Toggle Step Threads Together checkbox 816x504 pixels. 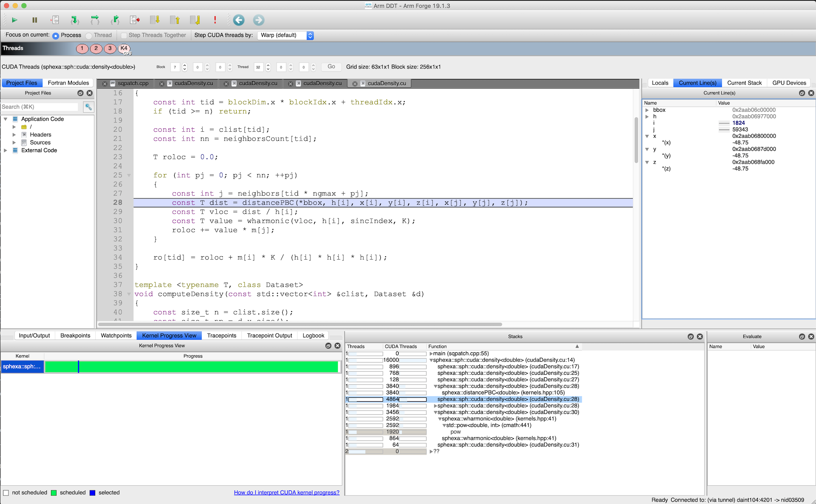coord(124,36)
